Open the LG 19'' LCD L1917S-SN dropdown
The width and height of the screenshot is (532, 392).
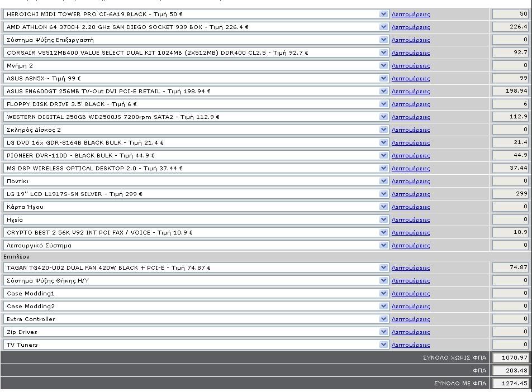(196, 194)
